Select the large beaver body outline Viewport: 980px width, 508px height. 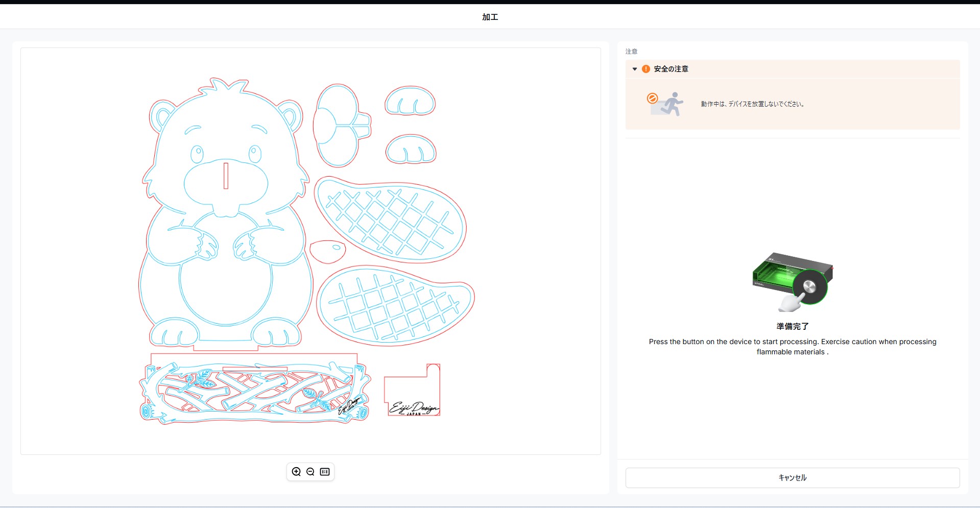tap(225, 214)
